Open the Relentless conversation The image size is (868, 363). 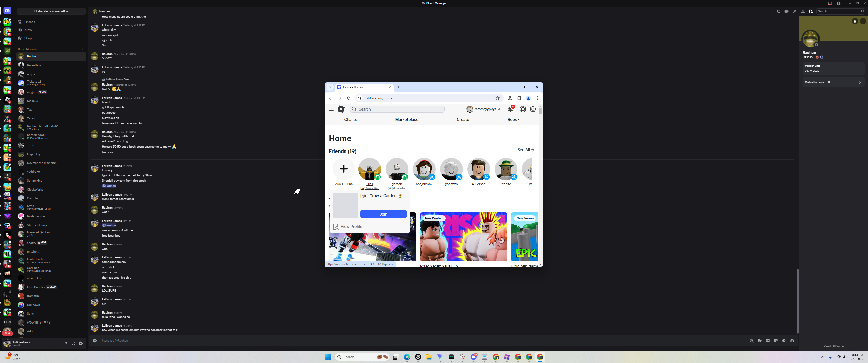51,65
